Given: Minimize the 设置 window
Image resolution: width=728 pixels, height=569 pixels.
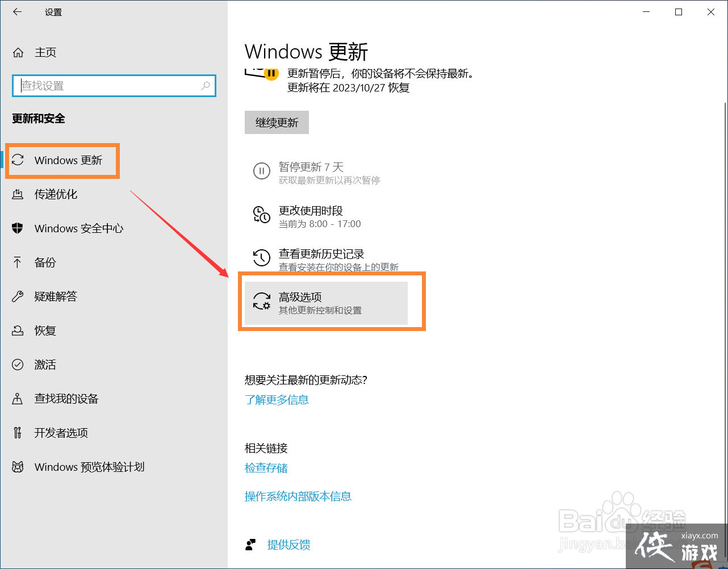Looking at the screenshot, I should tap(646, 12).
